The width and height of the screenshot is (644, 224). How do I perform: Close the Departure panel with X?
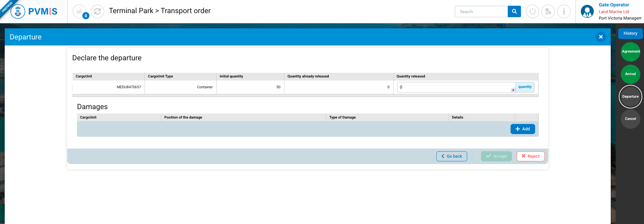[x=601, y=37]
